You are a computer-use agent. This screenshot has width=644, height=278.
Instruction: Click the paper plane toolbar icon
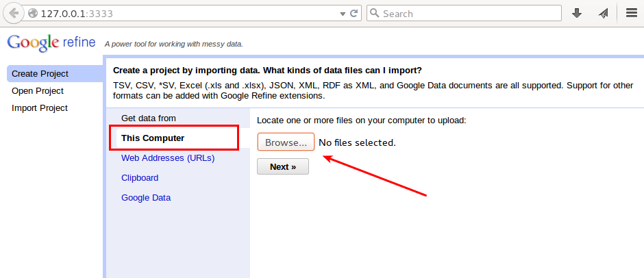(603, 14)
